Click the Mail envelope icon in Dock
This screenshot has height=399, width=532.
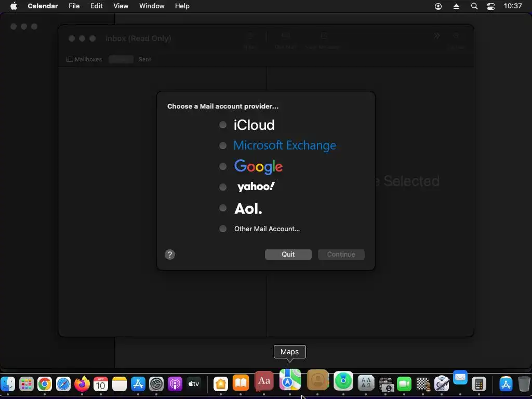tap(460, 377)
